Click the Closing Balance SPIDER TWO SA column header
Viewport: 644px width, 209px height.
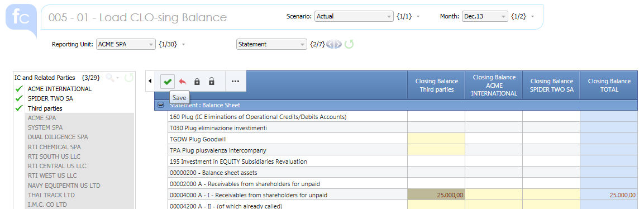coord(551,85)
